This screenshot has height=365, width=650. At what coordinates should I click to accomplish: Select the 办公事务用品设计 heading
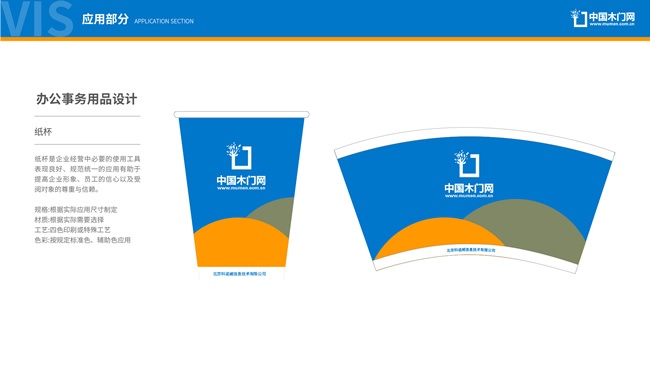(x=87, y=99)
